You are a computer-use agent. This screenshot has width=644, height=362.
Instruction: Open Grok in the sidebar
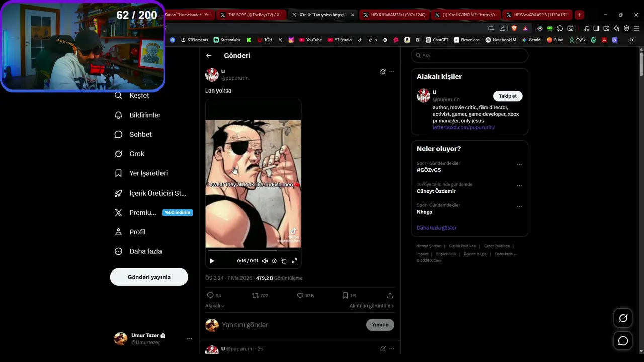pos(130,154)
